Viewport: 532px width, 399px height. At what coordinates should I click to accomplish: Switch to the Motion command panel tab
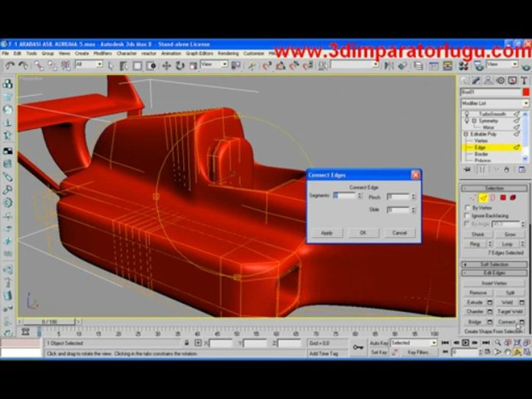click(500, 80)
